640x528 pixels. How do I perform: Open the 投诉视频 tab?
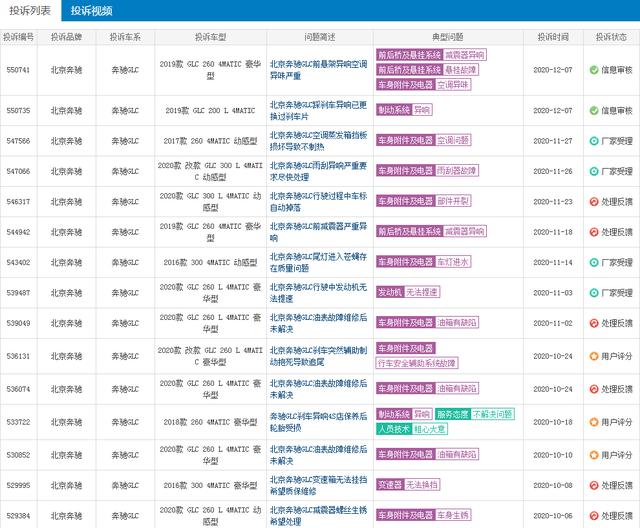tap(91, 11)
